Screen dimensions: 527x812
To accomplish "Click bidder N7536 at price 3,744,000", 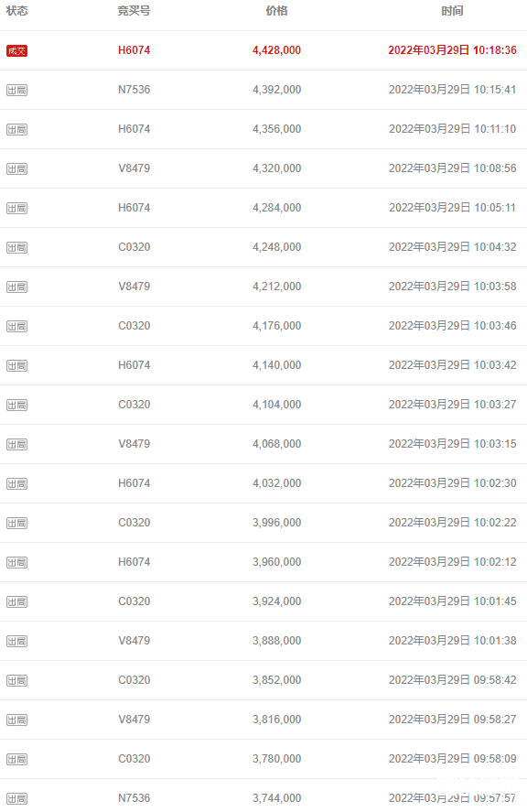I will tap(134, 798).
